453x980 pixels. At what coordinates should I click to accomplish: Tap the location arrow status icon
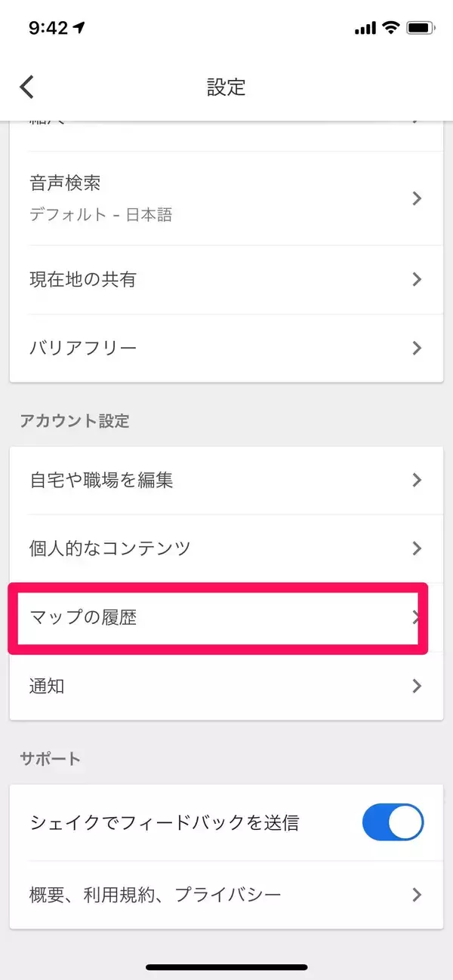pos(79,29)
